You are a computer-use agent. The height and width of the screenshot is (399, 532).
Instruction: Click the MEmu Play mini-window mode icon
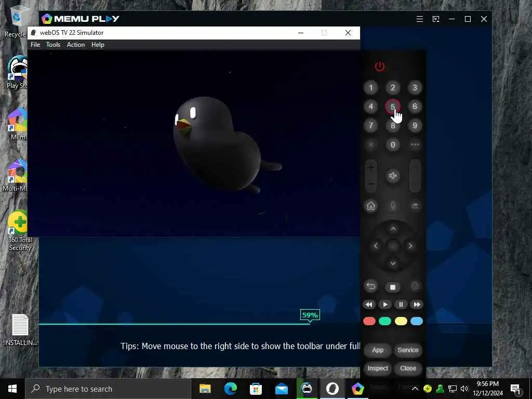pos(436,19)
